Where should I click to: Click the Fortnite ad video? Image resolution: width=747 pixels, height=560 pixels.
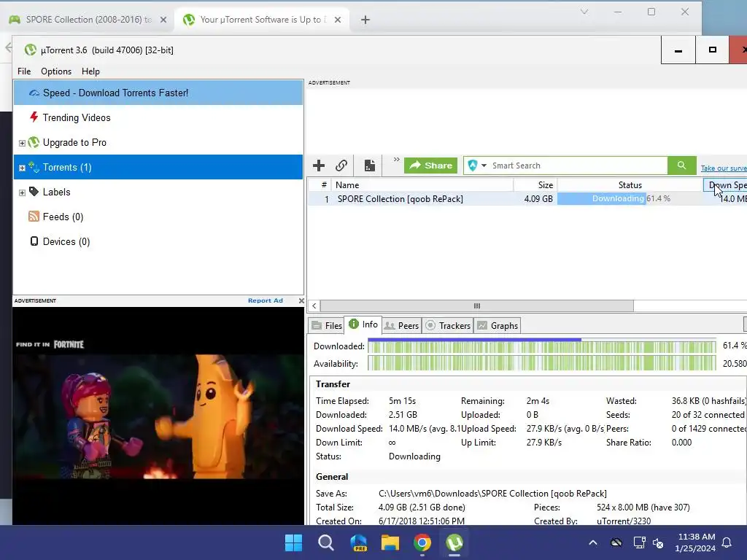pos(158,416)
